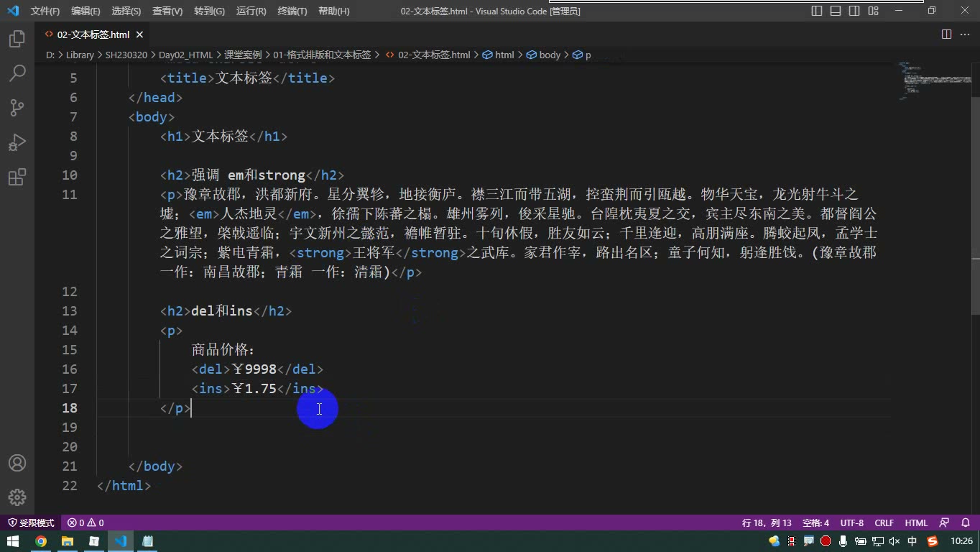The image size is (980, 552).
Task: Click line and column indicator 行 18, 列 13
Action: 767,523
